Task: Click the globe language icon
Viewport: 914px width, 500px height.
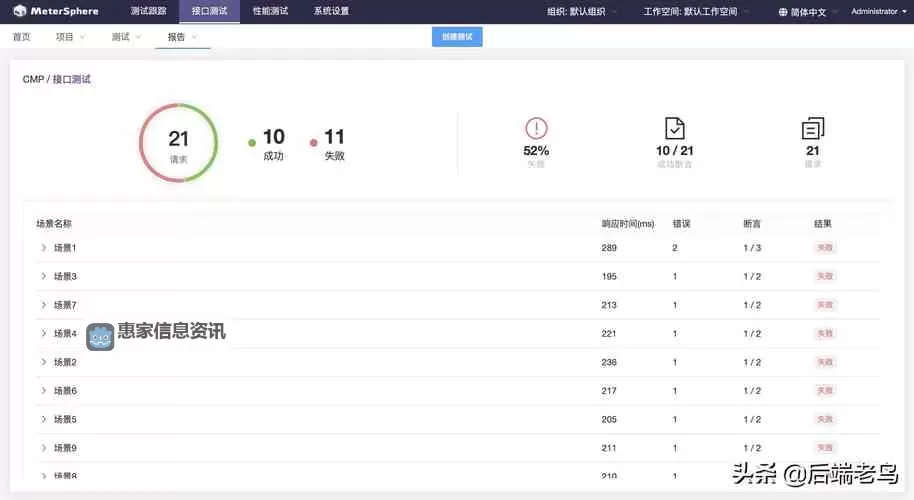Action: (x=783, y=12)
